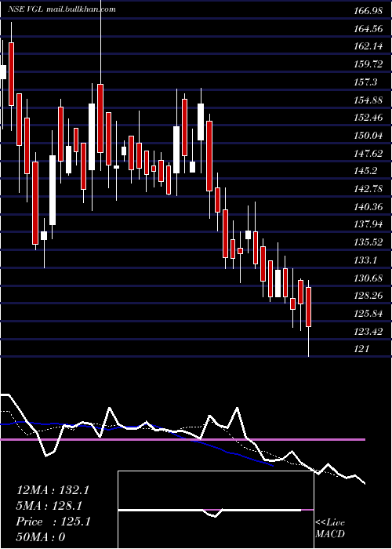The image size is (392, 549).
Task: Click inside the MACD histogram box
Action: (x=216, y=510)
